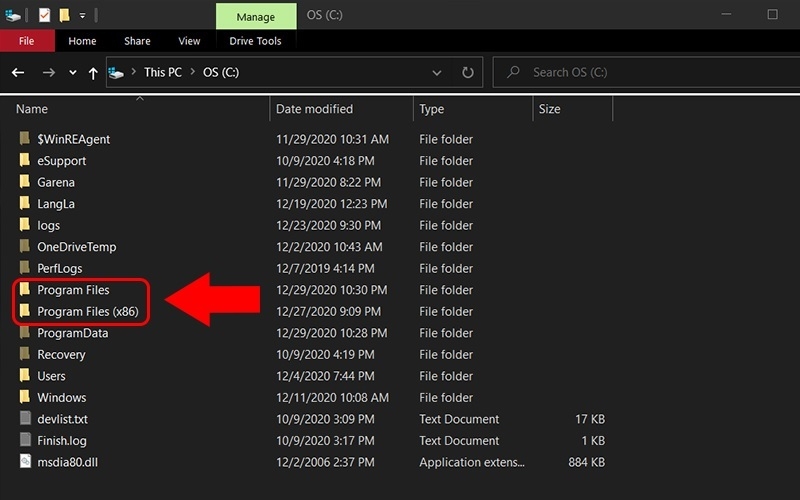Click the Properties icon in quick access toolbar
800x500 pixels.
(x=44, y=15)
